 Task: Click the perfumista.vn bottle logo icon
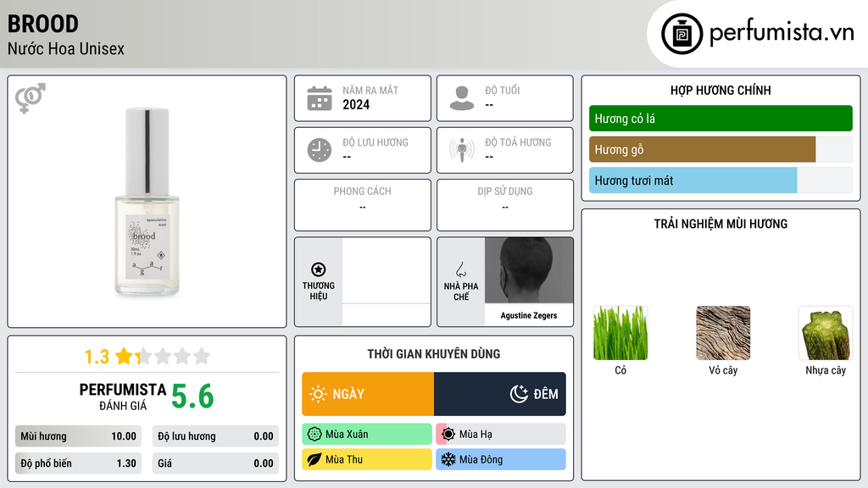point(682,34)
